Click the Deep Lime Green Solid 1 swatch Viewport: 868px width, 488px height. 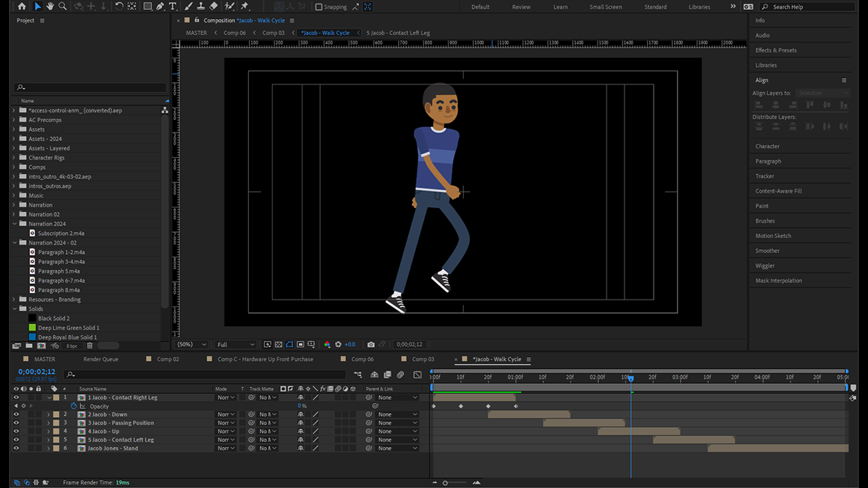point(32,327)
